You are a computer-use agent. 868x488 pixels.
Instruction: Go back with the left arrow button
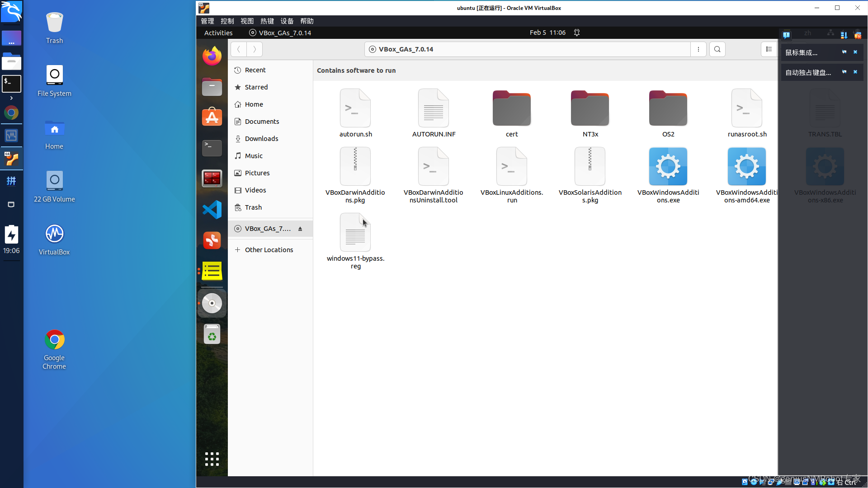point(239,49)
